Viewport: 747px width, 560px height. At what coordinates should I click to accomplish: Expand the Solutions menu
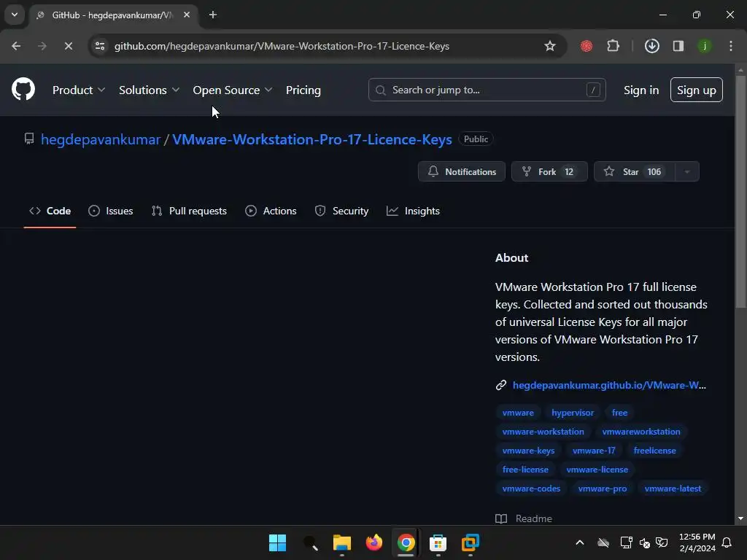pos(149,90)
